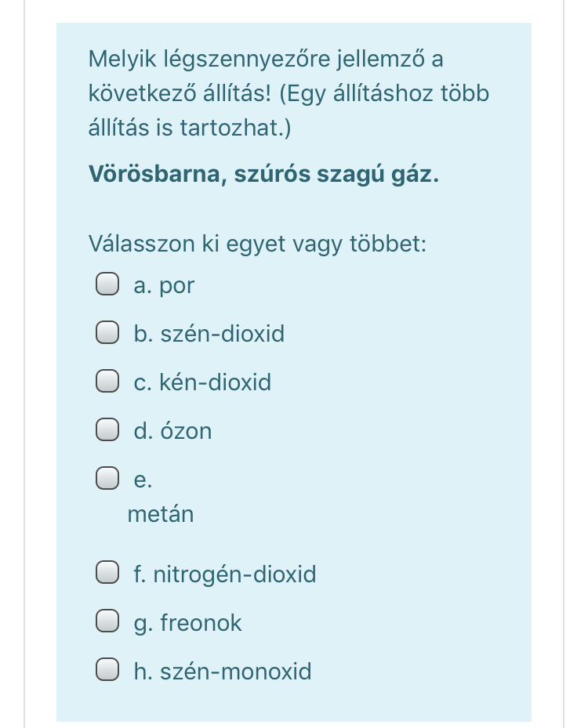Click the 'nitrogén-dioxid' answer label text
Viewport: 588px width, 728px height.
point(234,574)
